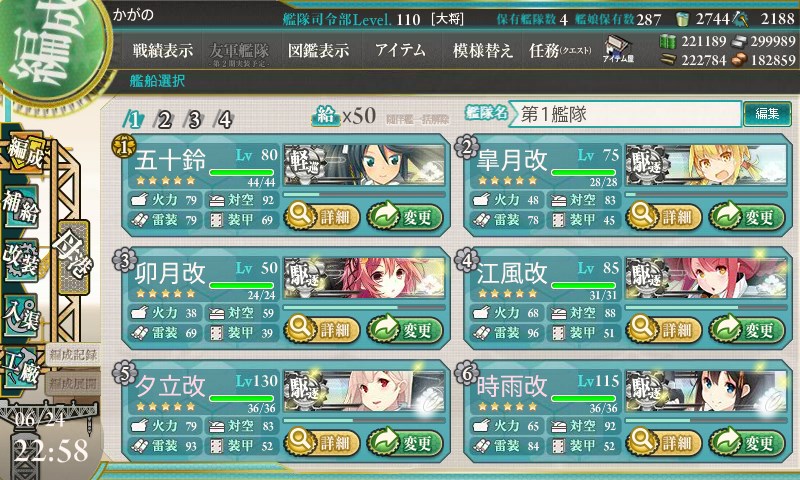Switch to fleet tab 3
Image resolution: width=800 pixels, height=480 pixels.
coord(194,120)
